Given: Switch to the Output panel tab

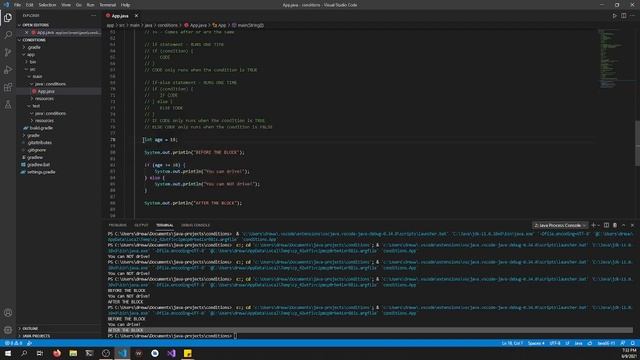Looking at the screenshot, I should click(x=141, y=225).
